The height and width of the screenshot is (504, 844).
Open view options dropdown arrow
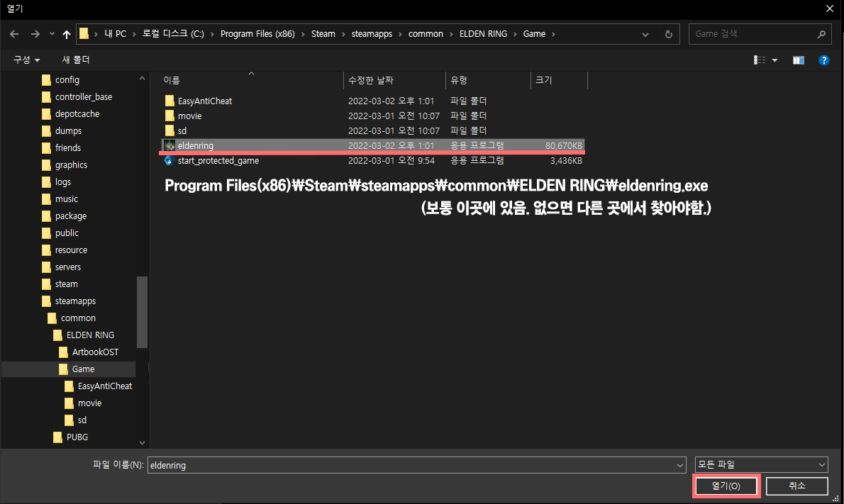(x=774, y=60)
